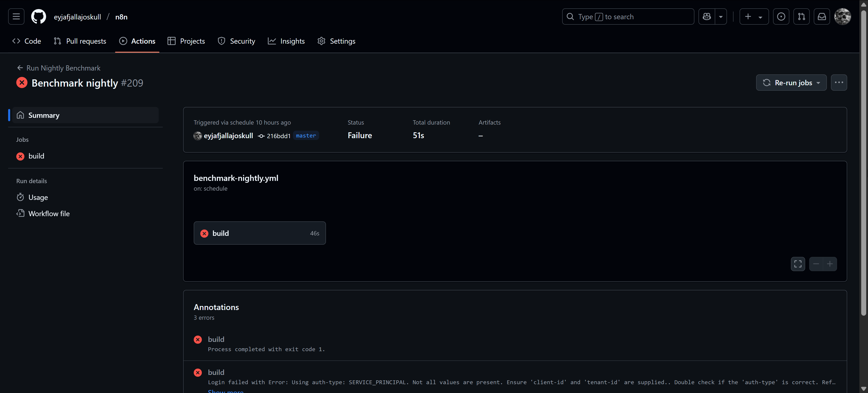Click the Summary home icon
The image size is (868, 393).
20,115
